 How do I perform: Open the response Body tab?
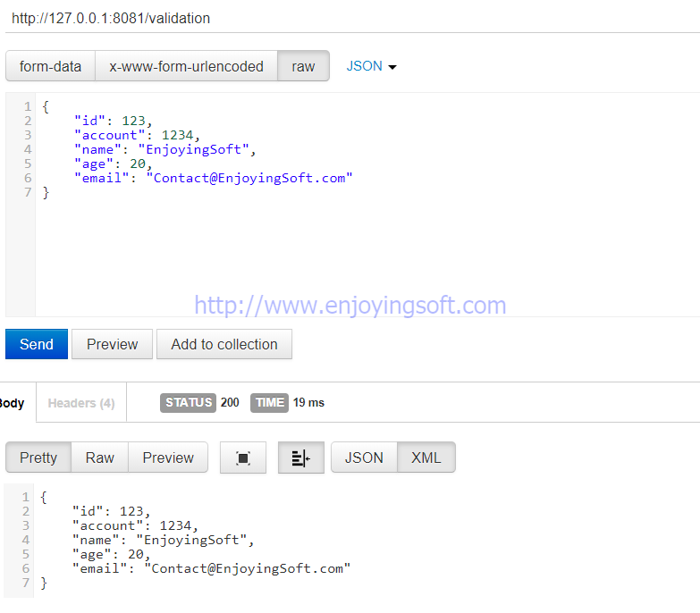(x=12, y=403)
